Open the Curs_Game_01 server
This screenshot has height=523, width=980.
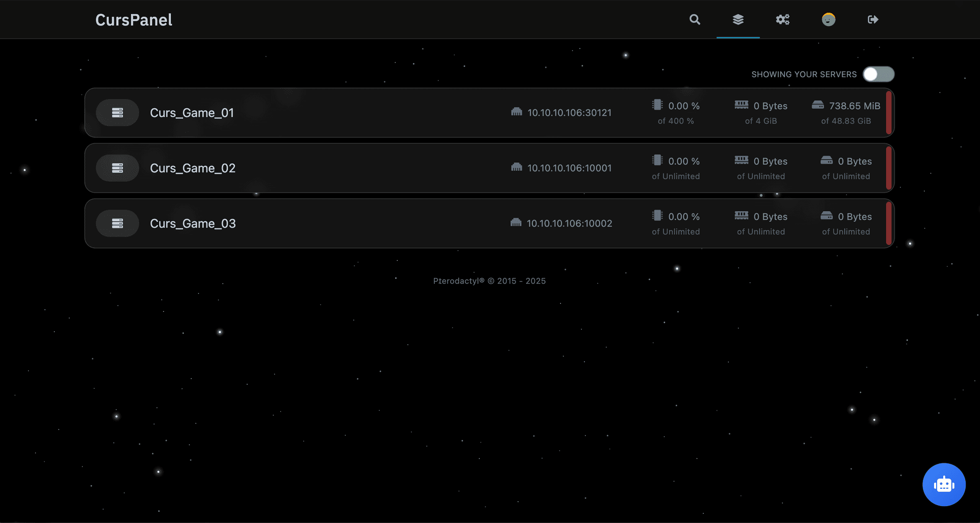192,113
